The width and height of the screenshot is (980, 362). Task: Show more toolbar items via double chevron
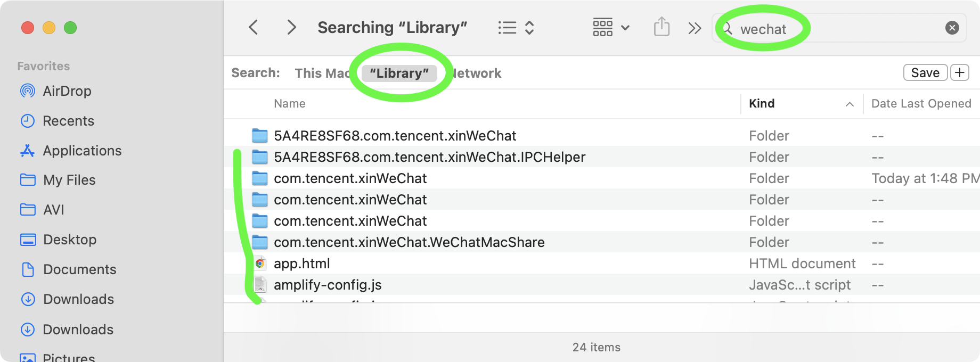click(695, 28)
